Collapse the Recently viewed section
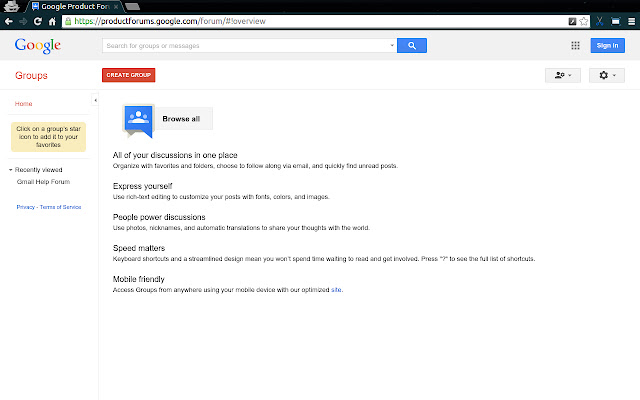 click(11, 170)
